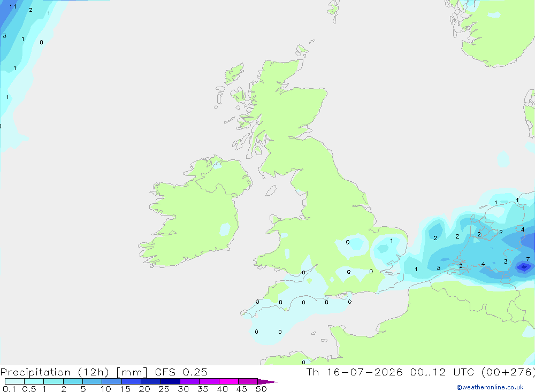
Task: Click the '10' legend label
Action: tap(106, 389)
